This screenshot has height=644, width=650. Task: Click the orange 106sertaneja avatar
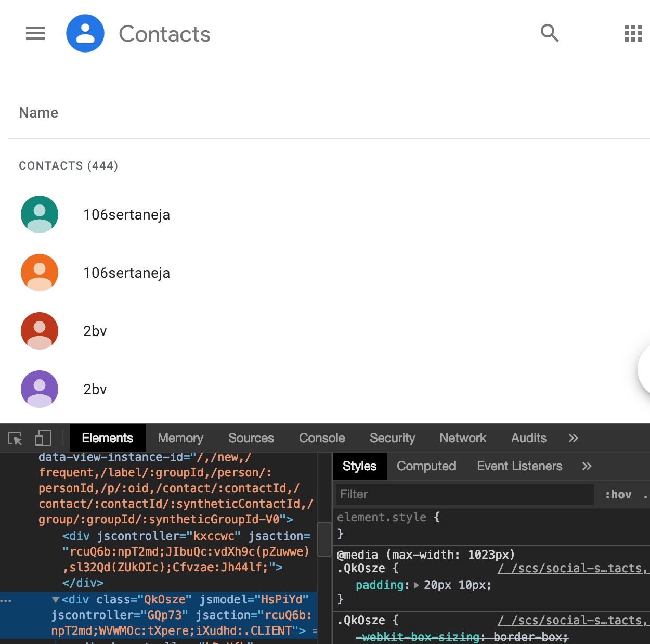[39, 272]
